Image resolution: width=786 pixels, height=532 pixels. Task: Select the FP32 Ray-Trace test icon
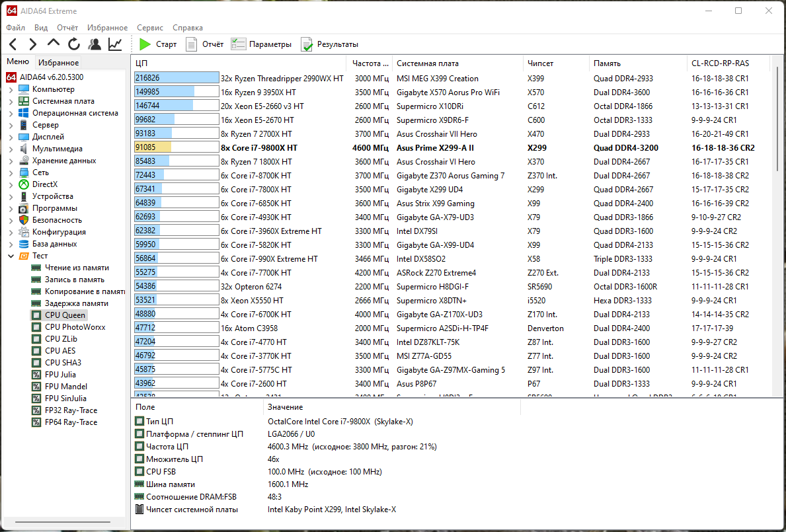(x=36, y=410)
